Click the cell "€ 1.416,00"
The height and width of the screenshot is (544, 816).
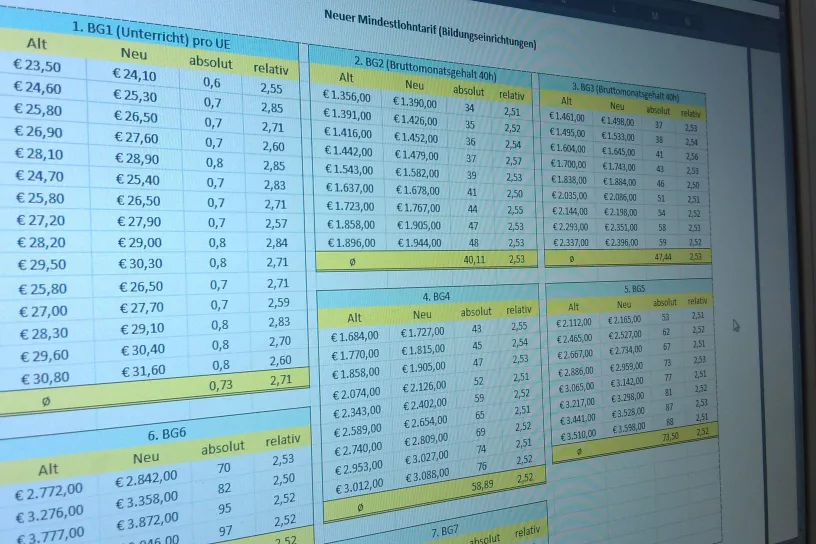348,133
